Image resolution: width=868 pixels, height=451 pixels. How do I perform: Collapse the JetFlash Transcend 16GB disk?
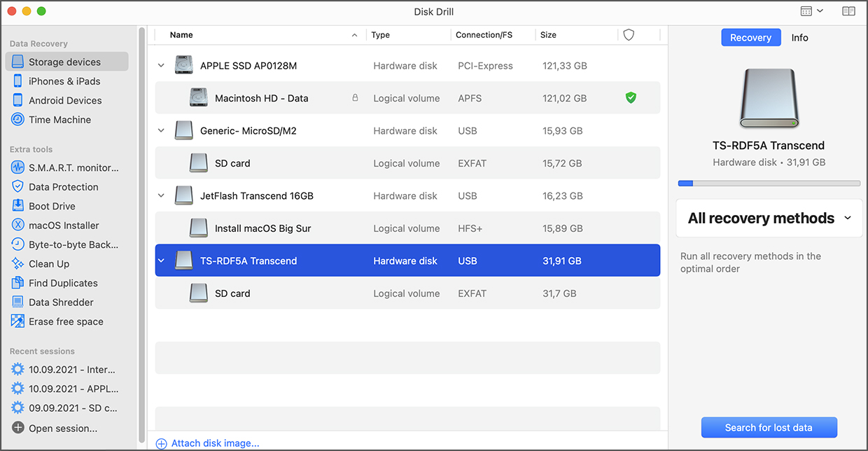coord(161,196)
